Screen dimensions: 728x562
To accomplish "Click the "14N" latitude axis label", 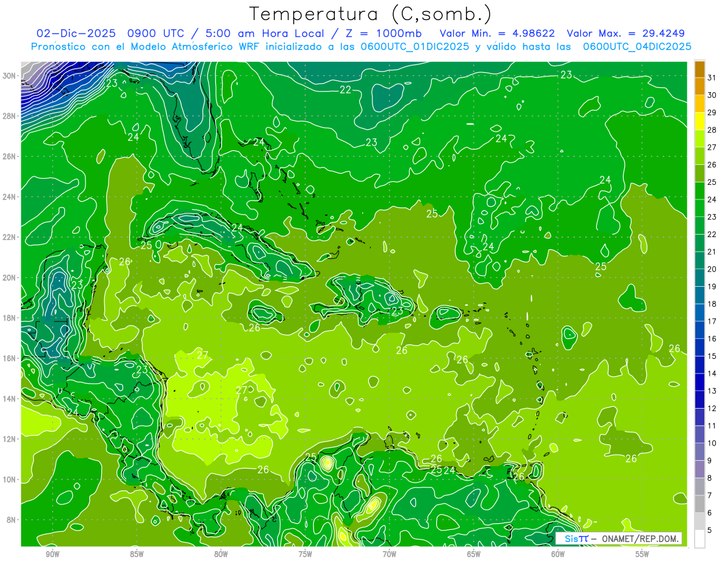I will coord(9,399).
